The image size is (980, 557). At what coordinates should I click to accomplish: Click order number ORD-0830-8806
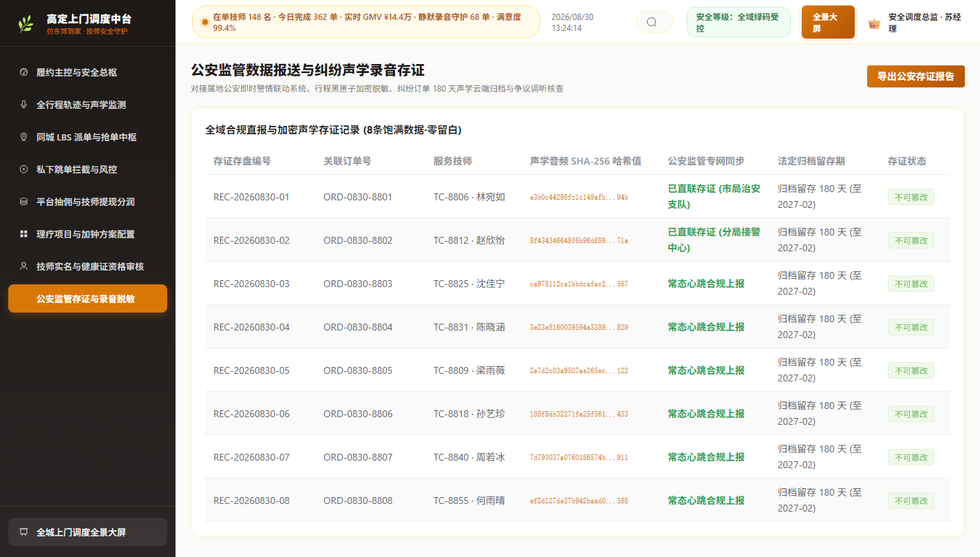[358, 414]
